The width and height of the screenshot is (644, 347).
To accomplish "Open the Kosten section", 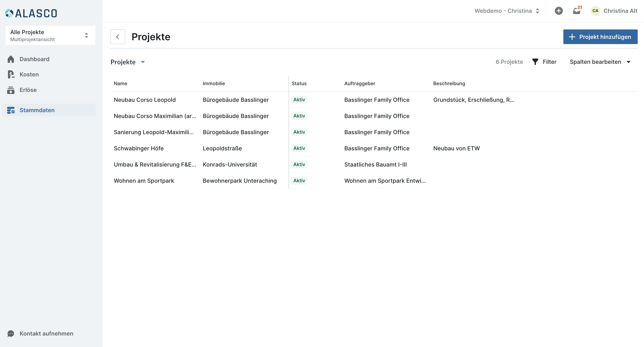I will pos(29,74).
